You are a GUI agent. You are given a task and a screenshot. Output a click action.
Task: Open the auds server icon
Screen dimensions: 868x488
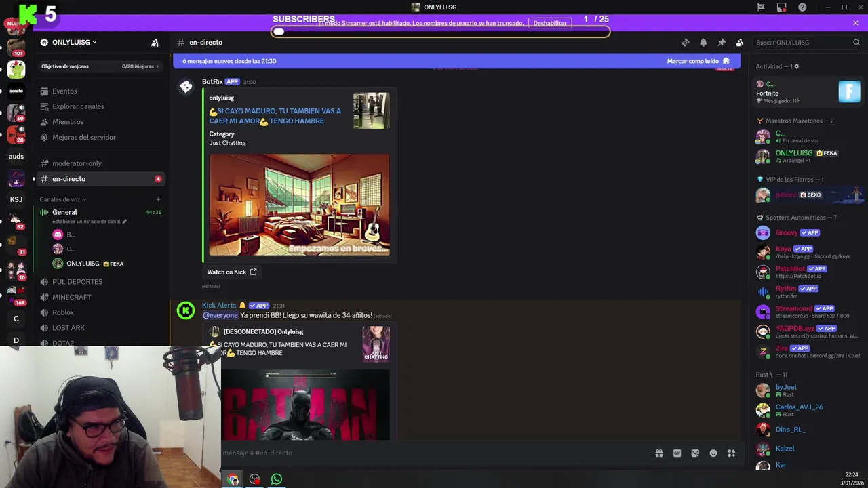click(x=16, y=156)
